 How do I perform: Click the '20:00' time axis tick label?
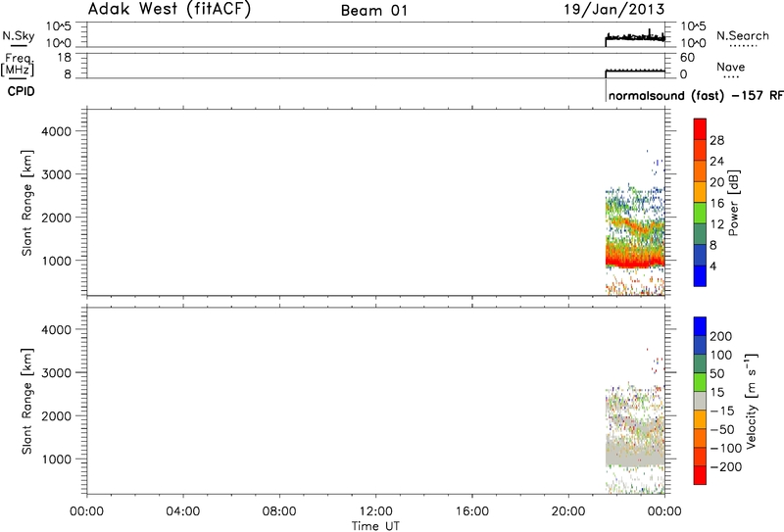click(x=568, y=512)
